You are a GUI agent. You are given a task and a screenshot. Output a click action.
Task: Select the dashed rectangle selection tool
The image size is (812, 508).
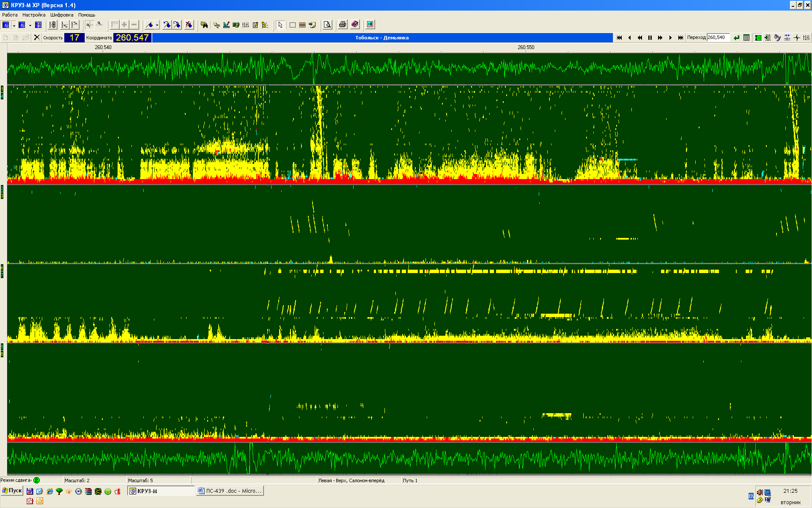pos(292,25)
